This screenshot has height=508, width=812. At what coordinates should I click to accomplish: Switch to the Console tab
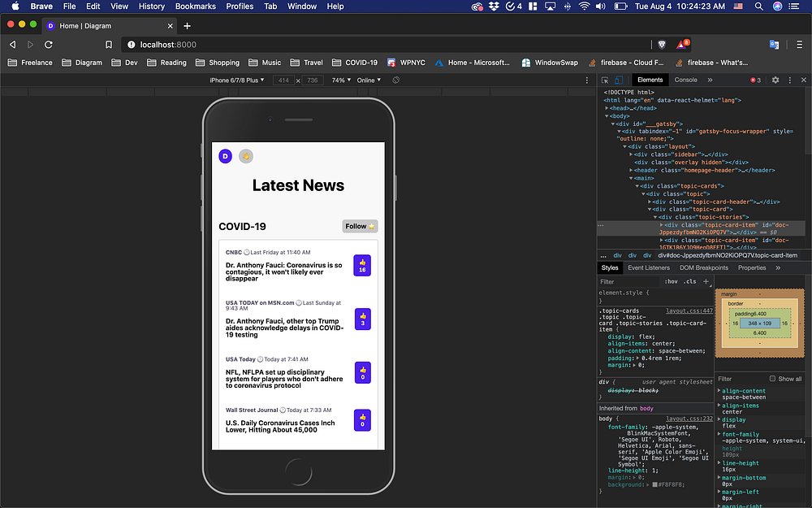point(685,80)
